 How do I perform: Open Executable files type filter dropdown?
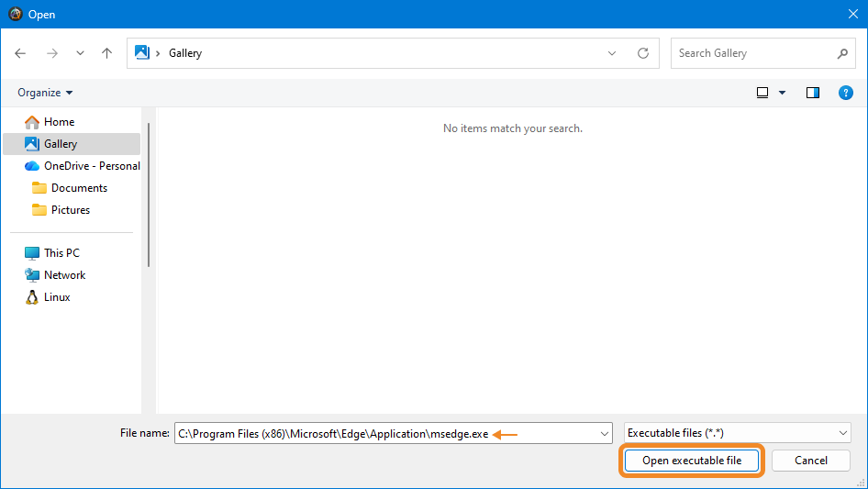coord(737,433)
